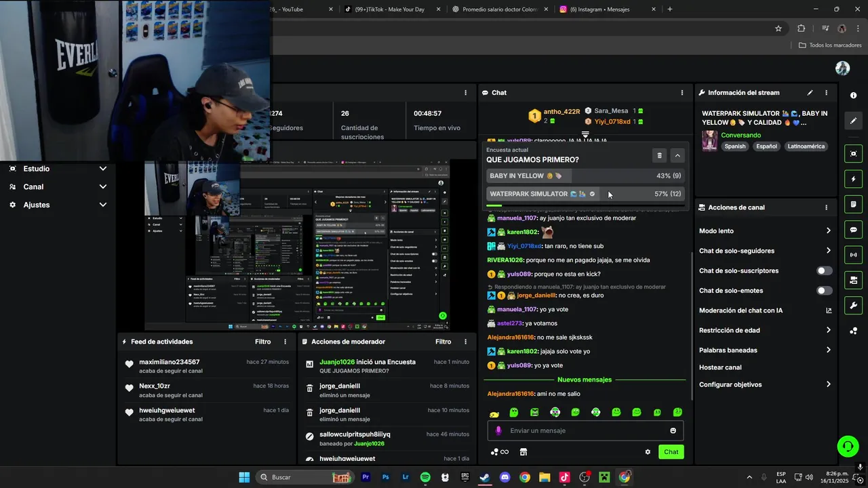Open the green support headset button
Screen dimensions: 868x488
click(848, 445)
